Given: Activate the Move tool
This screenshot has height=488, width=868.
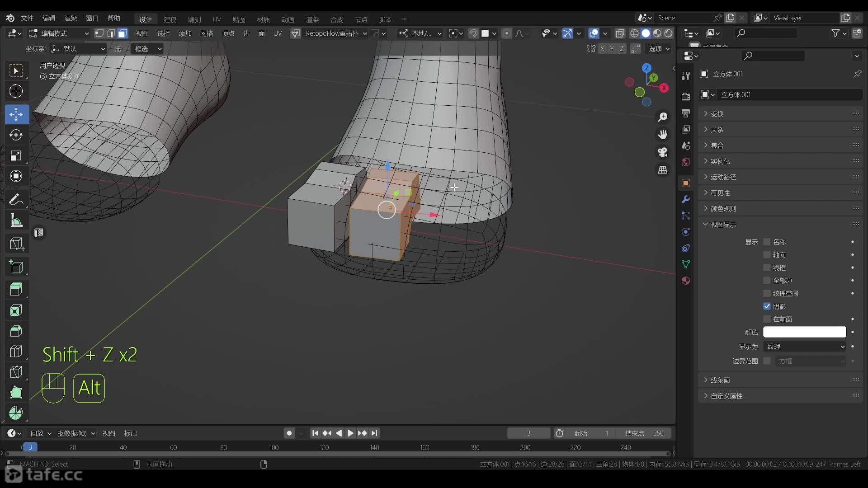Looking at the screenshot, I should tap(16, 114).
